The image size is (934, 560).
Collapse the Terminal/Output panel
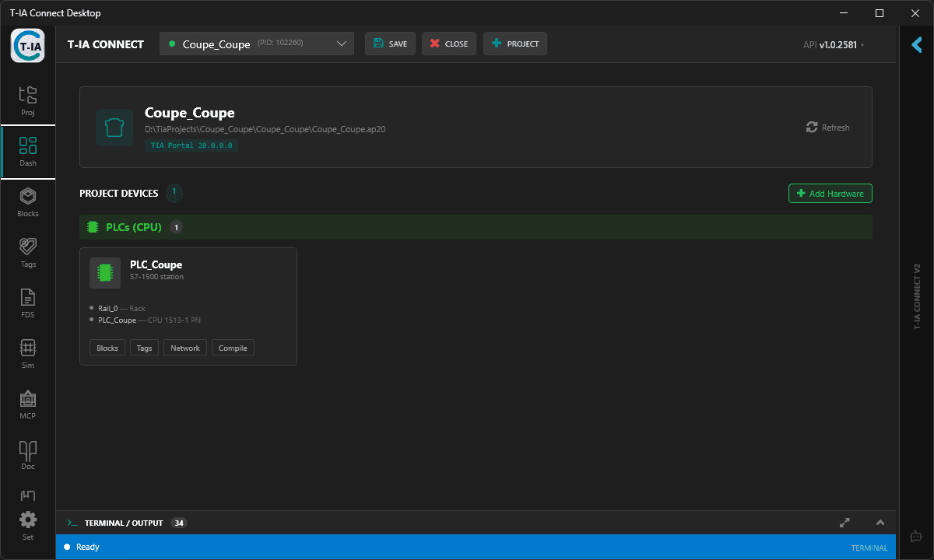[880, 523]
